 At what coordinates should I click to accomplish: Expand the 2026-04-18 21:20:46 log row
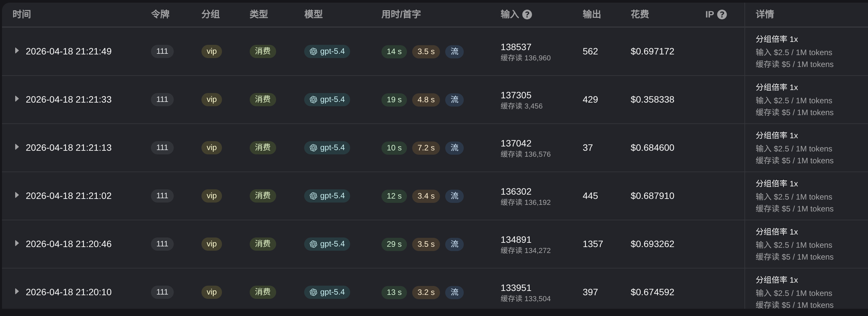[16, 243]
